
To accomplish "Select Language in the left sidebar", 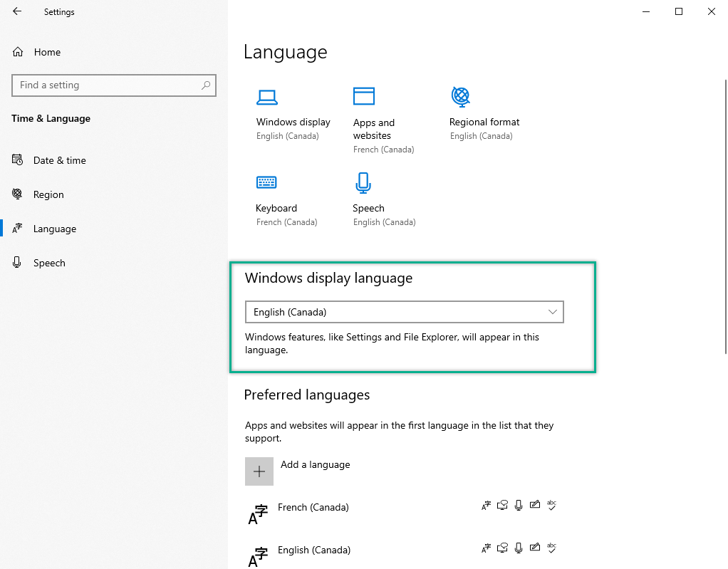I will click(54, 229).
